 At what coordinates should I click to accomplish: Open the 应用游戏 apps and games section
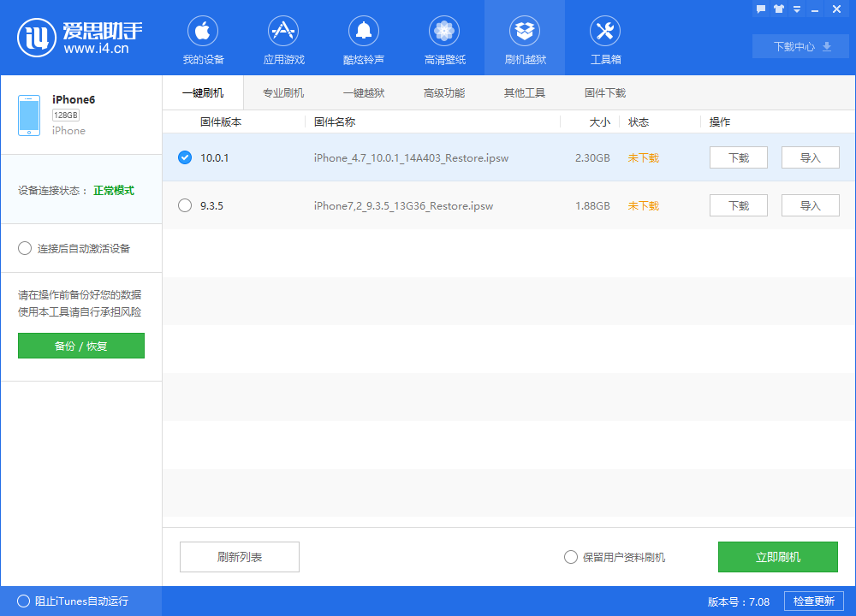[282, 38]
